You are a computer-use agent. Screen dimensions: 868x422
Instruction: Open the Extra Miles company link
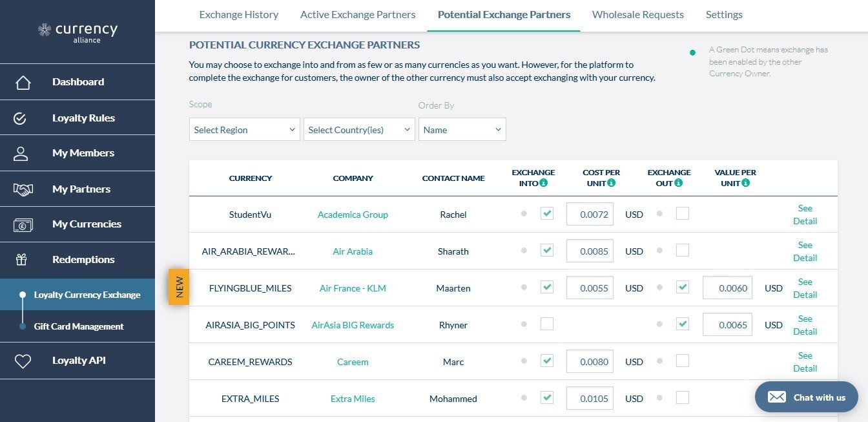tap(353, 399)
